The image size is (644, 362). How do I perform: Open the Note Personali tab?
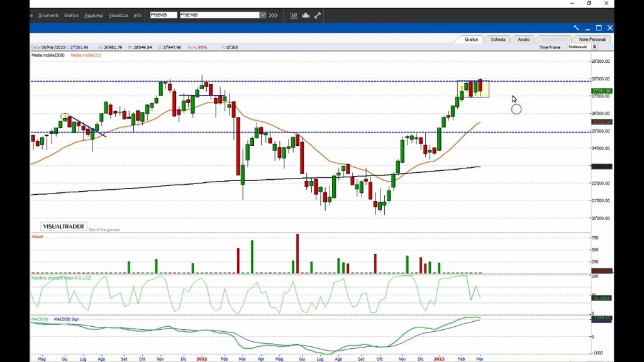pos(592,39)
